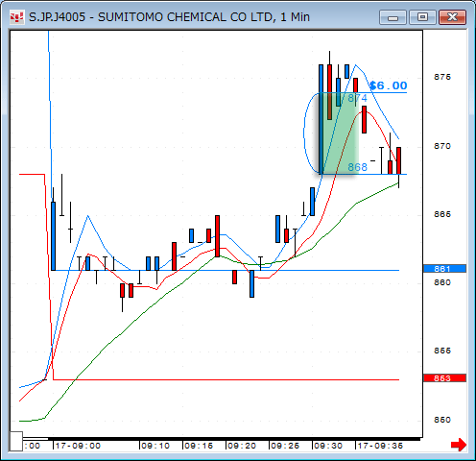Click the 875 price axis label
Viewport: 476px width, 461px height.
point(442,77)
